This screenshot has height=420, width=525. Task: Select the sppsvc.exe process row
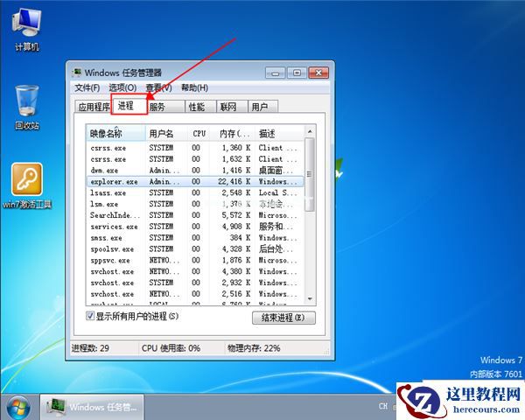tap(195, 260)
